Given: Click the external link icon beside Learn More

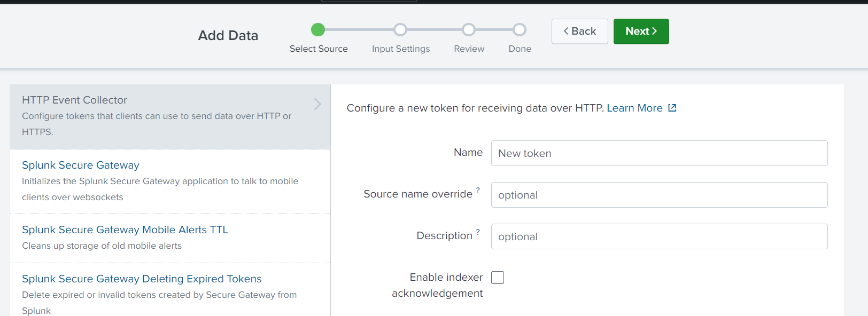Looking at the screenshot, I should tap(672, 108).
